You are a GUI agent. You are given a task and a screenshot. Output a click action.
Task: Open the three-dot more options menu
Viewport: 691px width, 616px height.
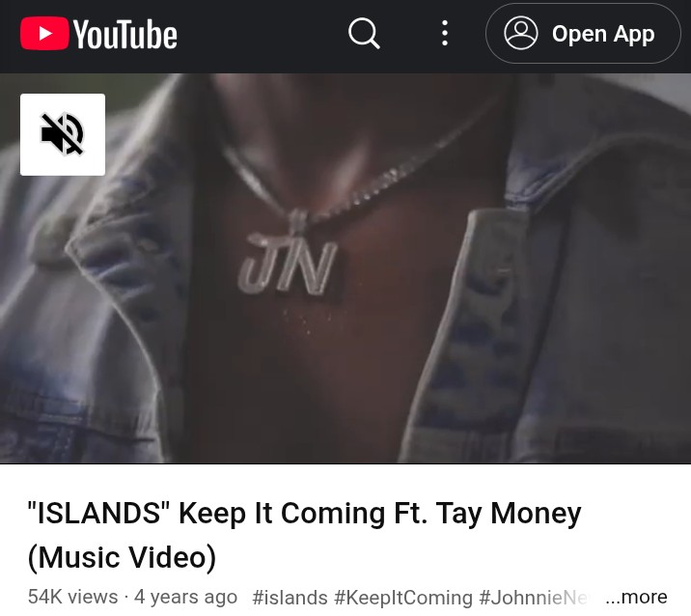(x=445, y=33)
